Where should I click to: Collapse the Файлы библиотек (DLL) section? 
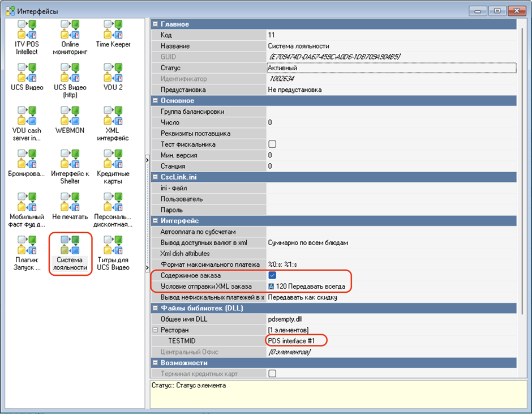[x=156, y=308]
